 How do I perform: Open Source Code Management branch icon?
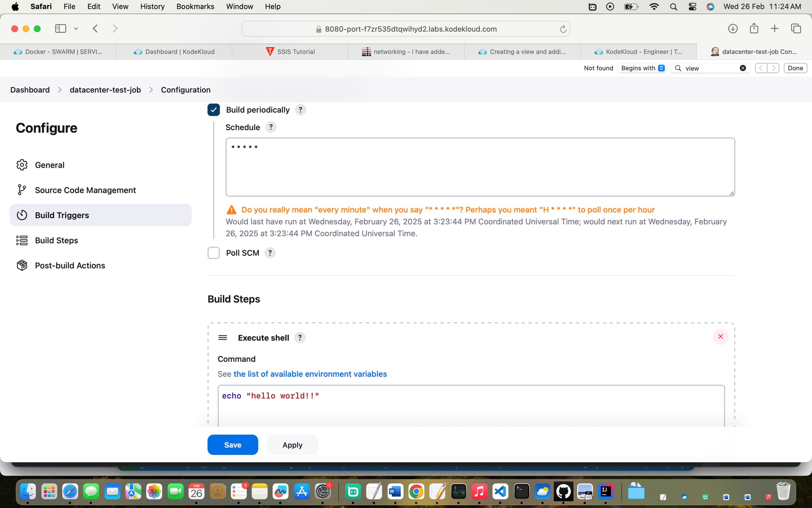[x=22, y=190]
